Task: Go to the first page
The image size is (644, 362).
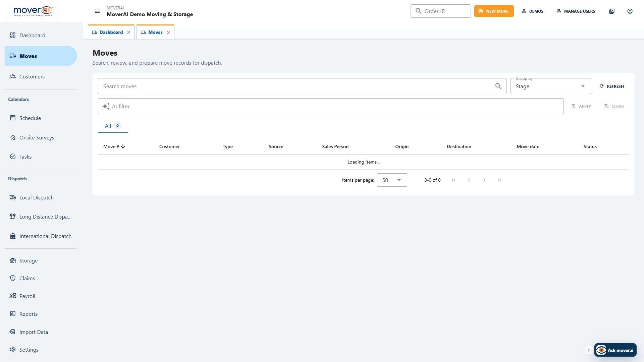Action: [453, 180]
